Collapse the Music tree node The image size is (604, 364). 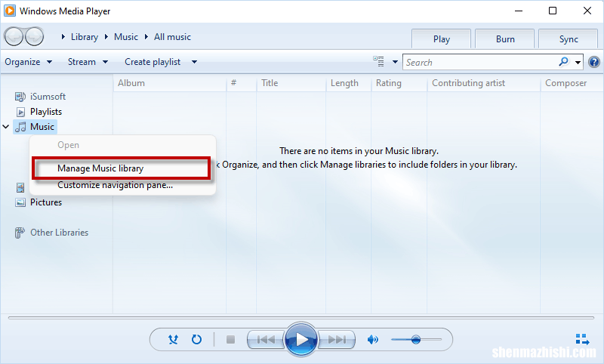6,127
